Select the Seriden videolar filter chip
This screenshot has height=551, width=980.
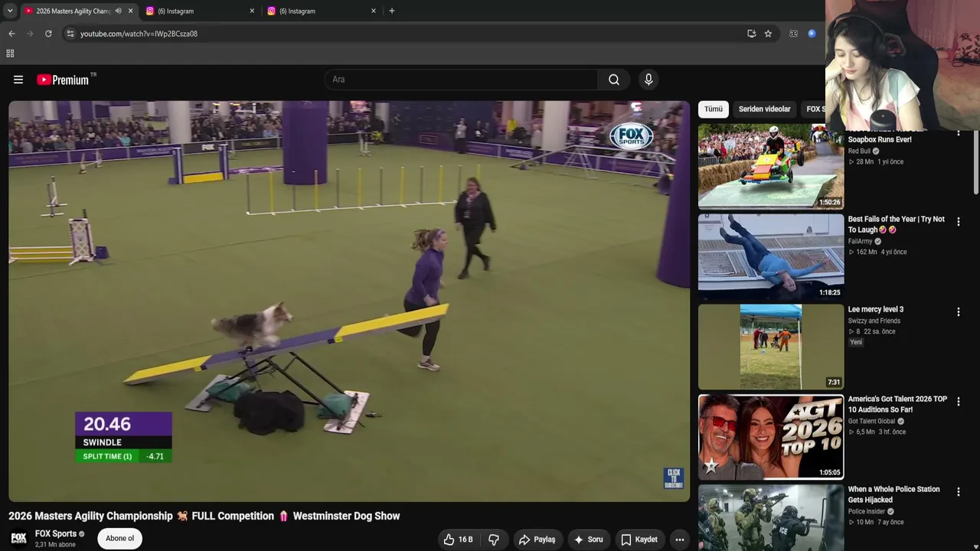coord(764,109)
